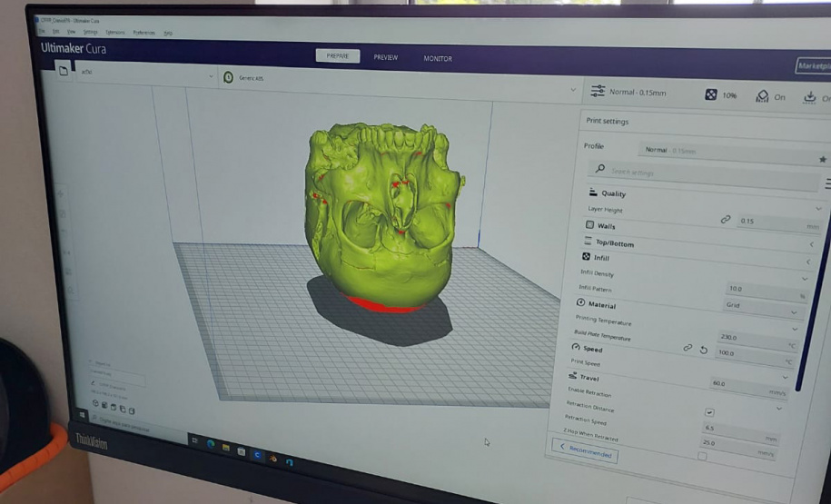The width and height of the screenshot is (831, 504).
Task: Open the setting visibility hamburger menu
Action: coord(827,184)
